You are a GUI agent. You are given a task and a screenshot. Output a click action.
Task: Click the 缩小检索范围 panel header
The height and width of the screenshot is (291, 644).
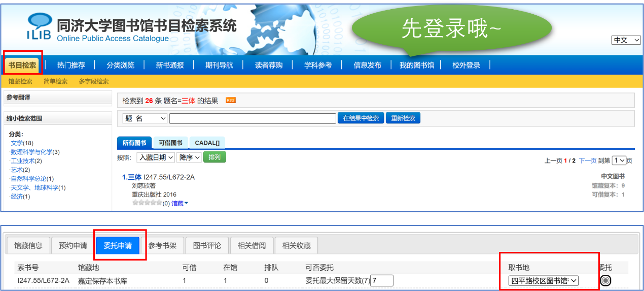(58, 118)
